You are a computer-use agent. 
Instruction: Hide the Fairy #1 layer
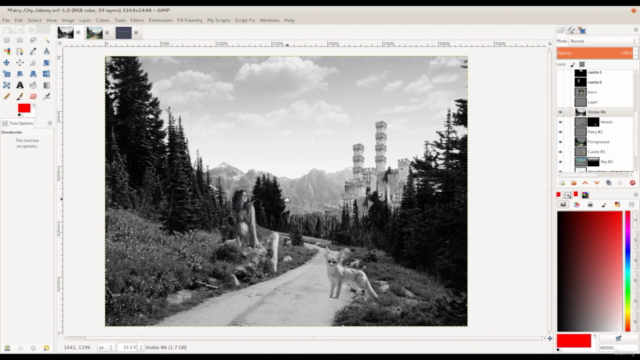[560, 132]
